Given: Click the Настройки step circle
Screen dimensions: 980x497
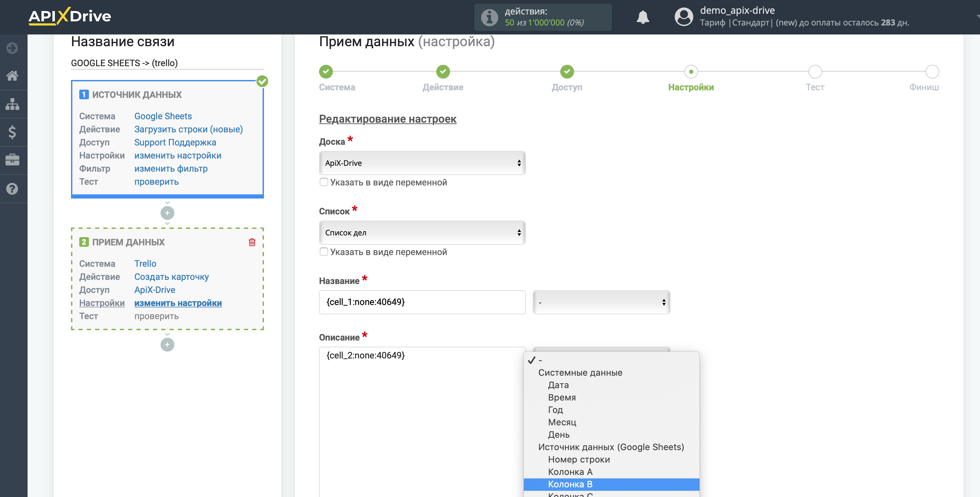Looking at the screenshot, I should click(x=691, y=72).
